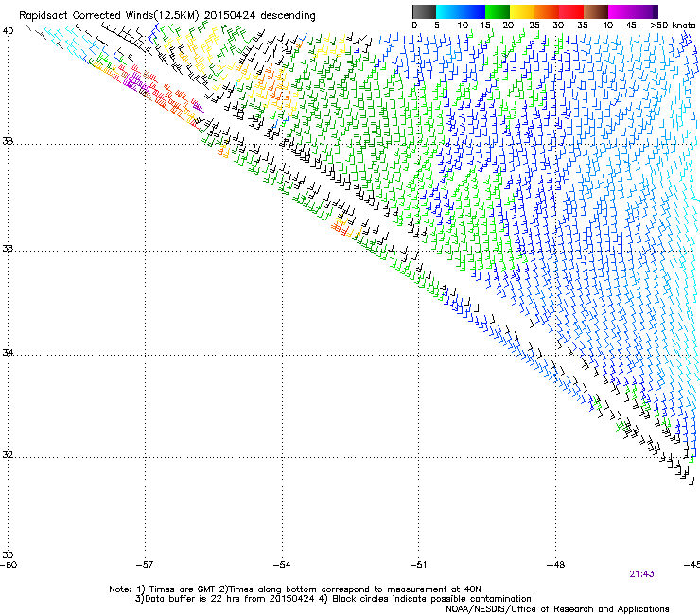The image size is (700, 615).
Task: Click the '25' label under the legend
Action: point(534,26)
